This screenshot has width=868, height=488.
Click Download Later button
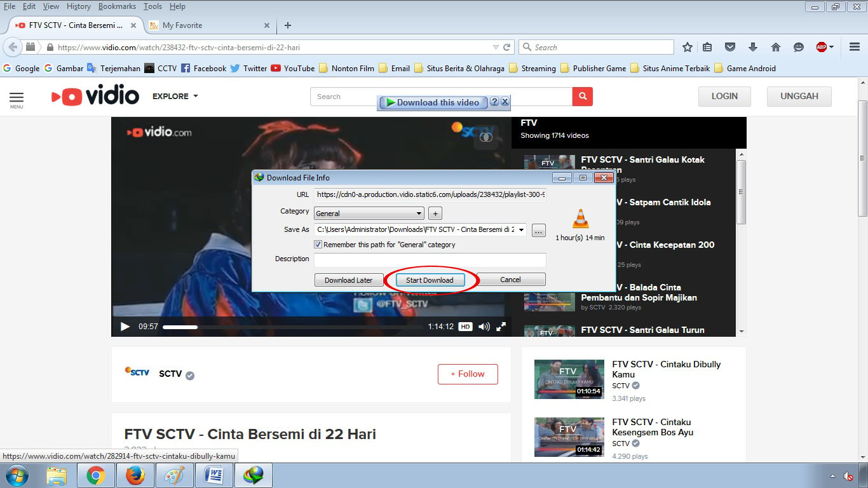click(x=348, y=280)
